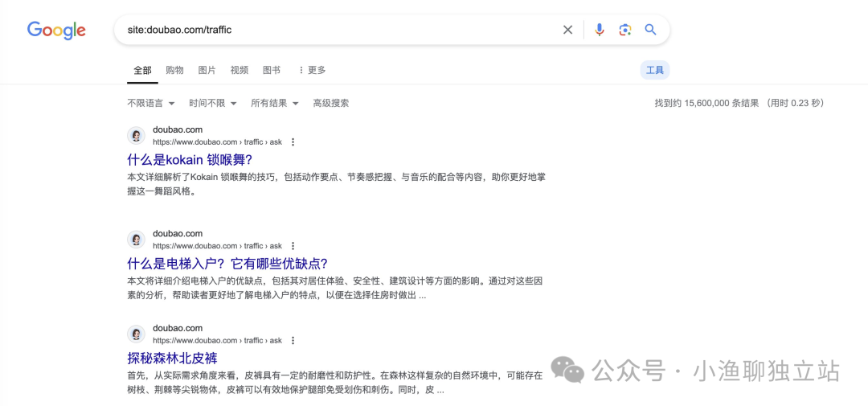Click doubao.com site name above 探秘森林北皮裤 result
Screen dimensions: 868x406
click(x=178, y=329)
